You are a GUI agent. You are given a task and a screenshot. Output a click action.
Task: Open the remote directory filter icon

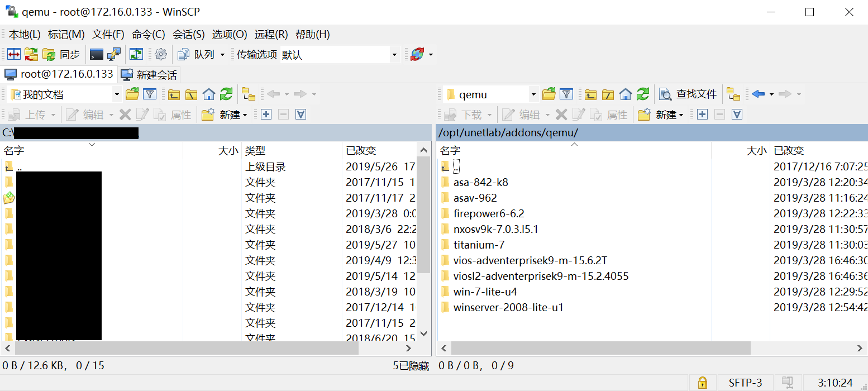click(566, 94)
